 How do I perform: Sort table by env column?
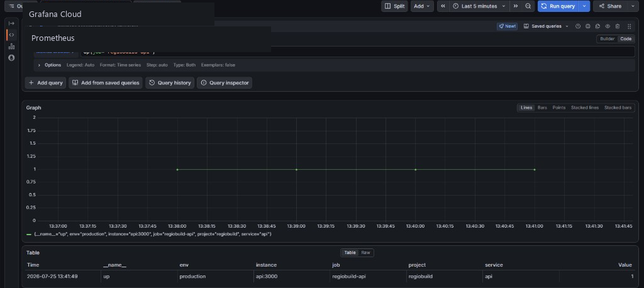coord(184,265)
